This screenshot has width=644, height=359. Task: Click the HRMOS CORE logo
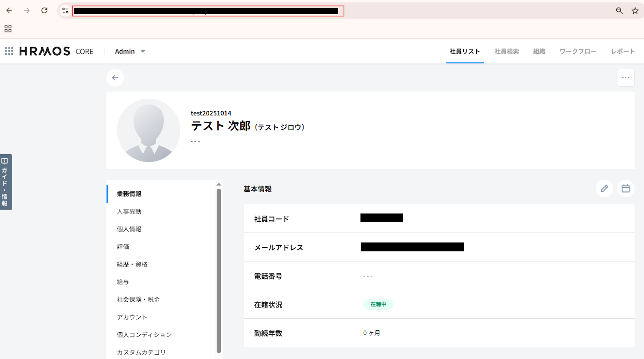[56, 51]
